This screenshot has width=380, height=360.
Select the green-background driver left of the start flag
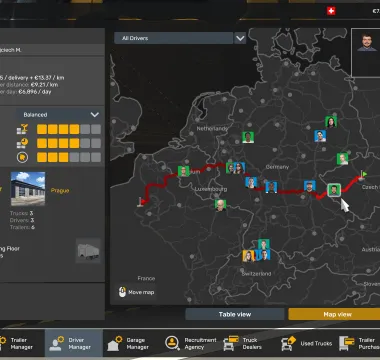click(342, 159)
